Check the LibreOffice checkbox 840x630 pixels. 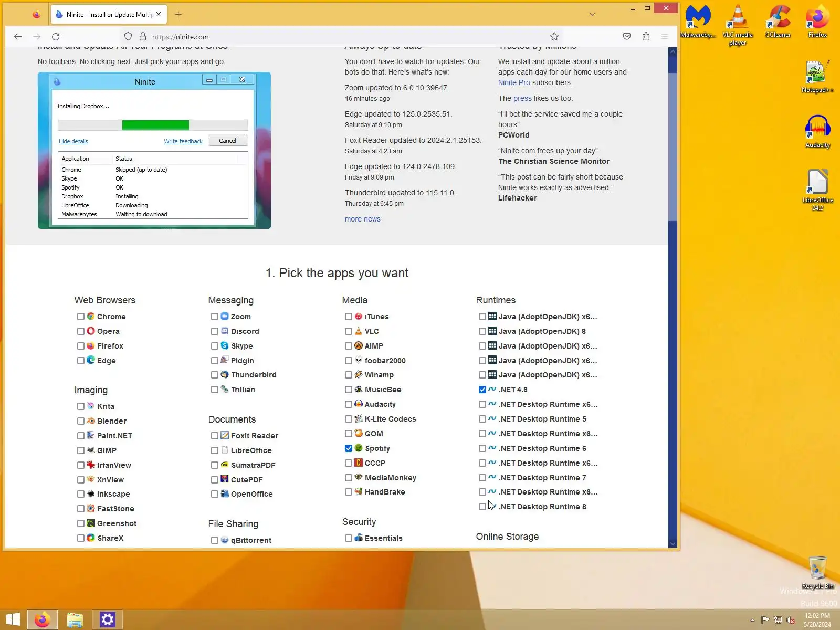pyautogui.click(x=215, y=450)
